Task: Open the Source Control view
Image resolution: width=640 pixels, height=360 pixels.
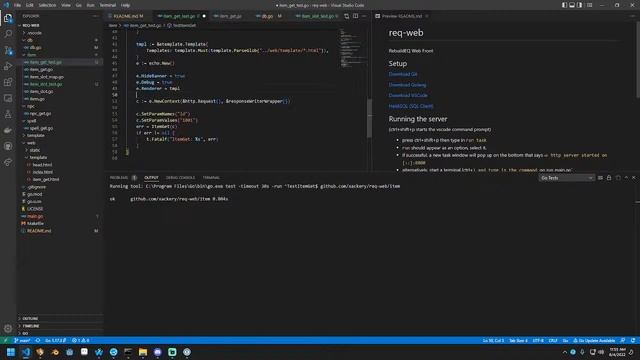Action: pos(8,50)
